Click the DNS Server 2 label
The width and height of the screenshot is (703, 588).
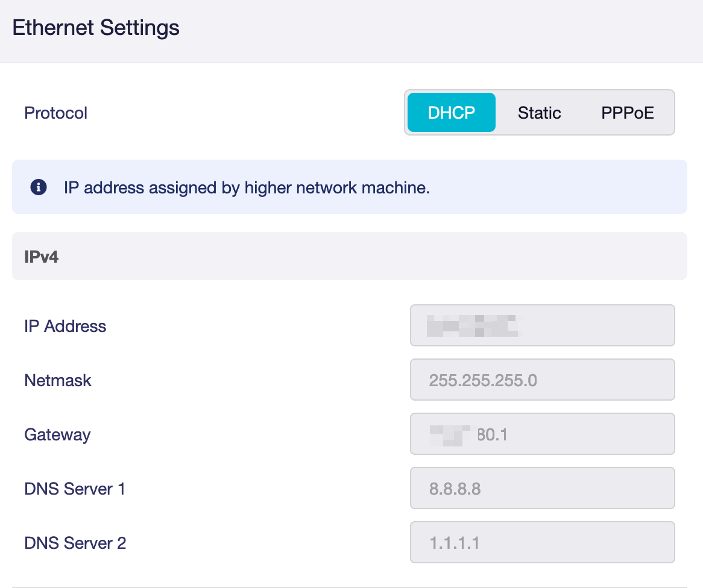pyautogui.click(x=75, y=543)
